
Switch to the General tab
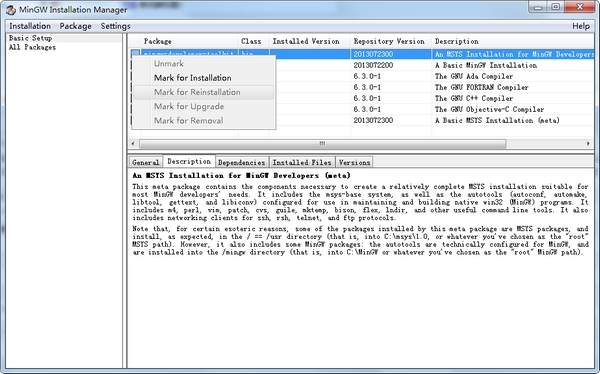point(145,162)
